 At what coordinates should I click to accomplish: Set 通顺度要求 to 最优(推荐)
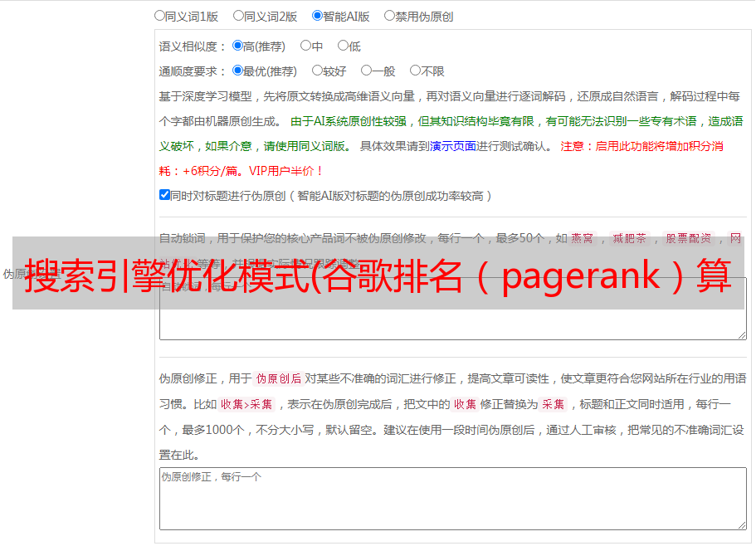pyautogui.click(x=237, y=71)
